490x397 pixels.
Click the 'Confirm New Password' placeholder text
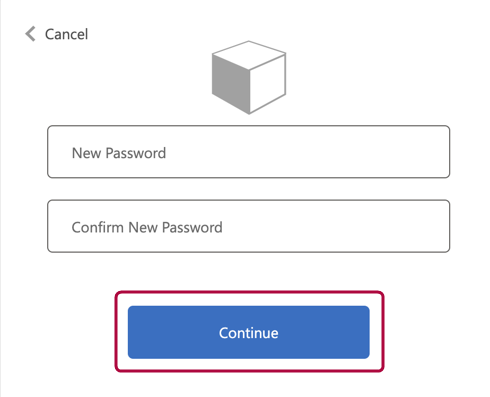[147, 227]
